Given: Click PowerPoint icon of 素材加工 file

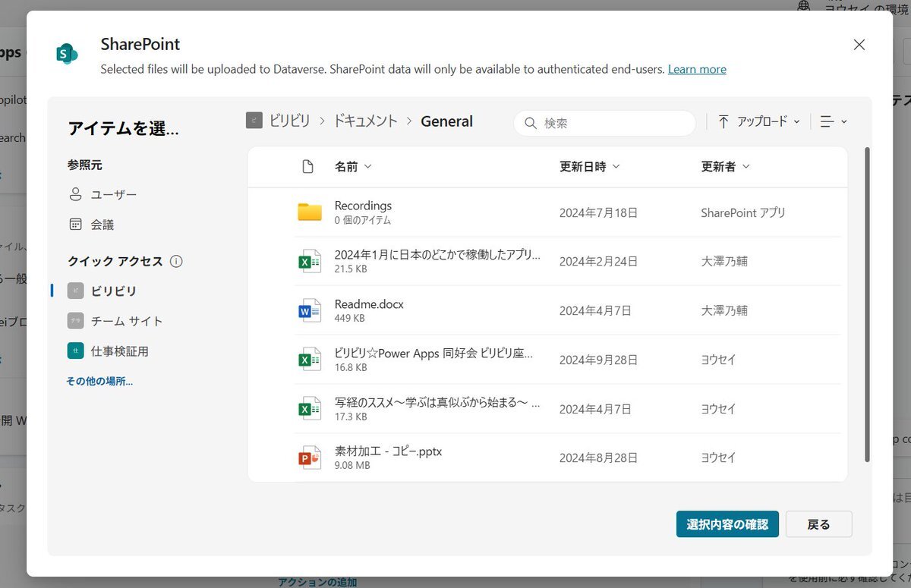Looking at the screenshot, I should point(310,458).
